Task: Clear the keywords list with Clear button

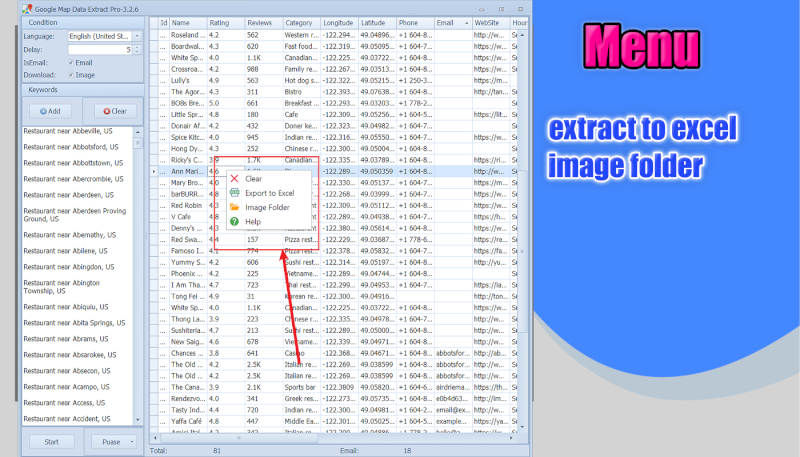Action: (x=116, y=111)
